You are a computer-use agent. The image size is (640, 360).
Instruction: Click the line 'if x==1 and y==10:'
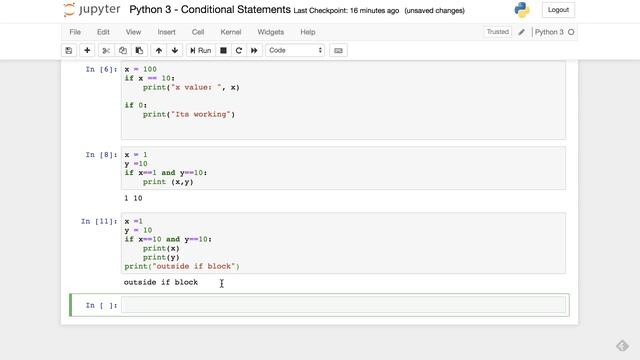[x=166, y=173]
